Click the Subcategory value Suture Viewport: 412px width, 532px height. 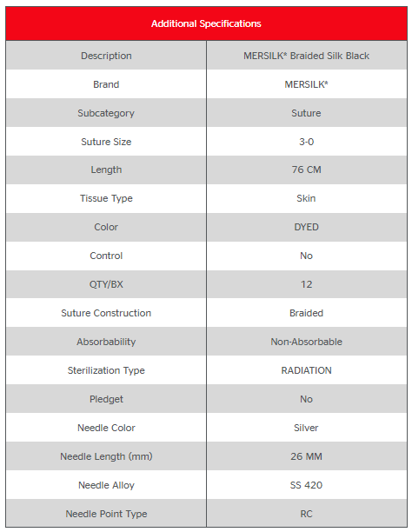306,113
